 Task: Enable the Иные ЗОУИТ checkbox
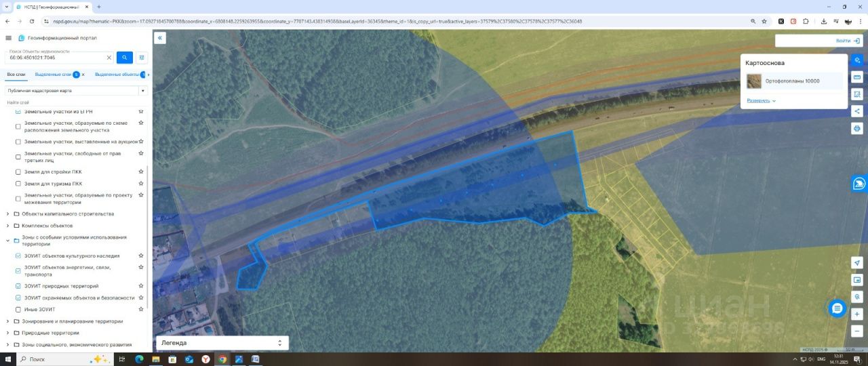tap(18, 309)
